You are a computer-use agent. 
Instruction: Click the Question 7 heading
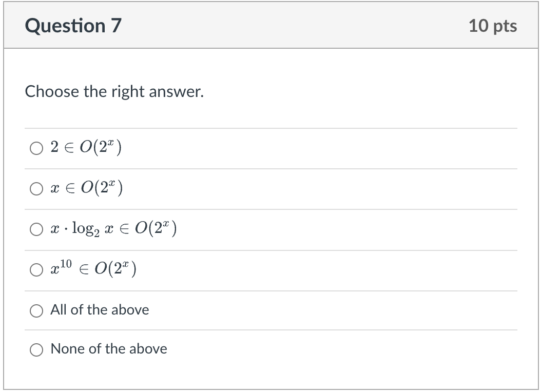[x=74, y=25]
